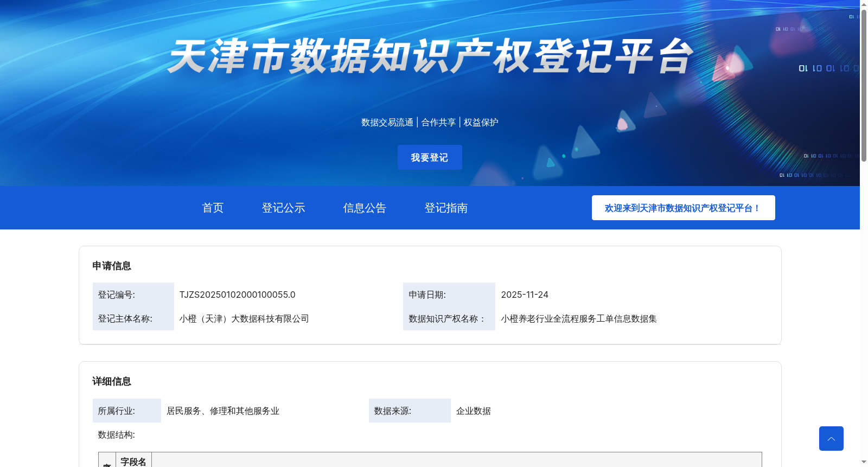Screen dimensions: 868x467
Task: Click the 登记主体名称: label
Action: point(125,318)
